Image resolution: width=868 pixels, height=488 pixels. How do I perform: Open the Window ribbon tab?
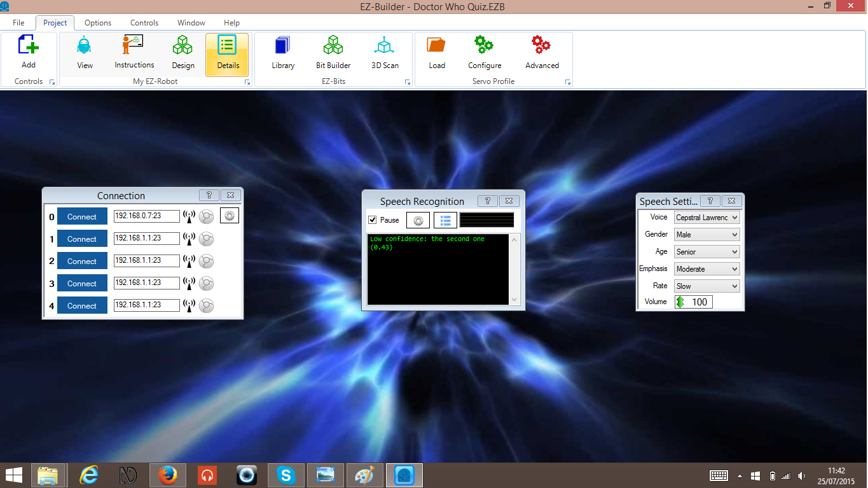[x=191, y=23]
